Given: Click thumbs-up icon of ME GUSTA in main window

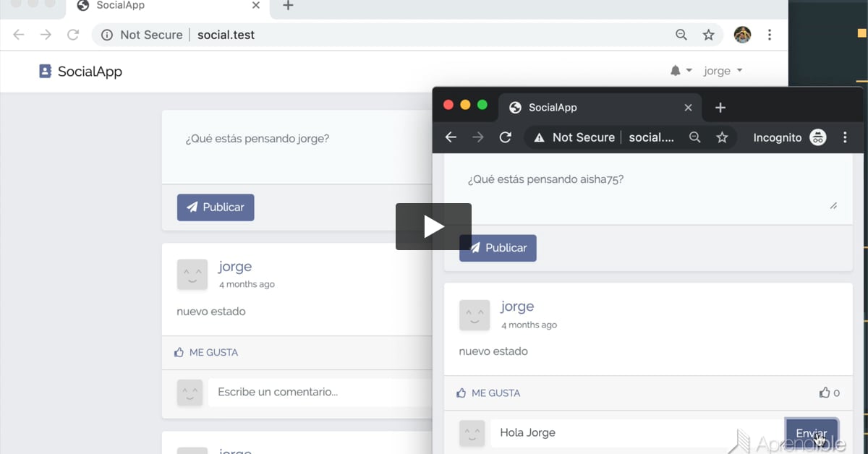Looking at the screenshot, I should pos(179,353).
